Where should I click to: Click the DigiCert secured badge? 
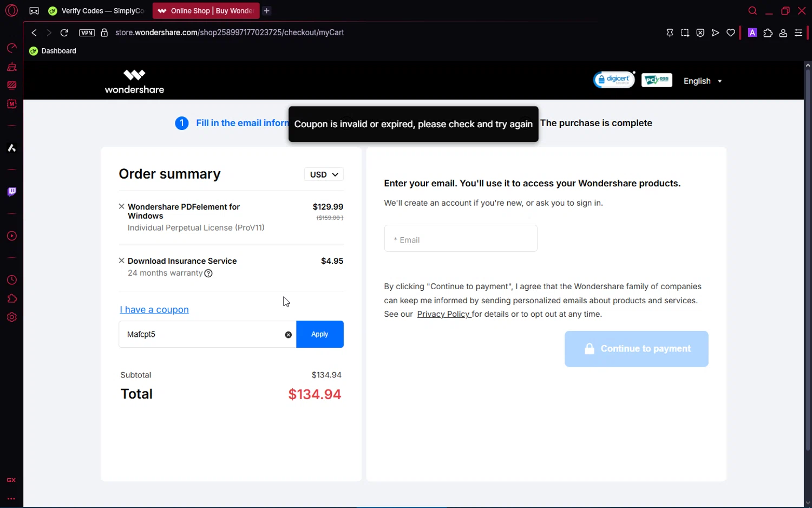point(614,80)
